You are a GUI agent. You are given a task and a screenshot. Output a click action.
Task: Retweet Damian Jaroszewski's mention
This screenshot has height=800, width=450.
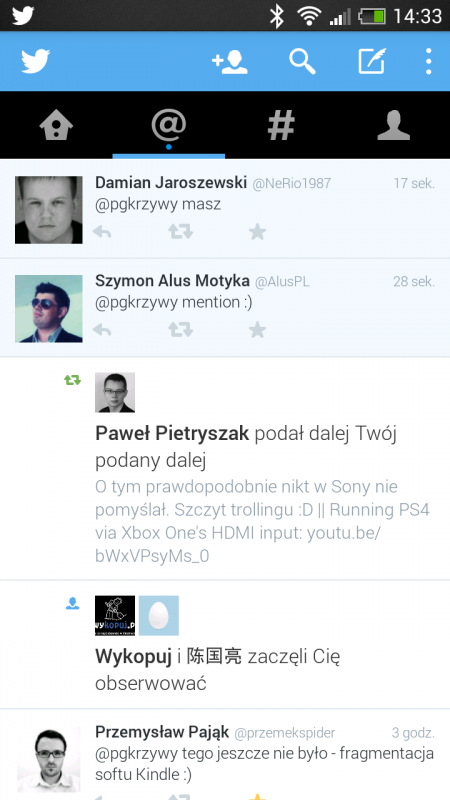181,232
